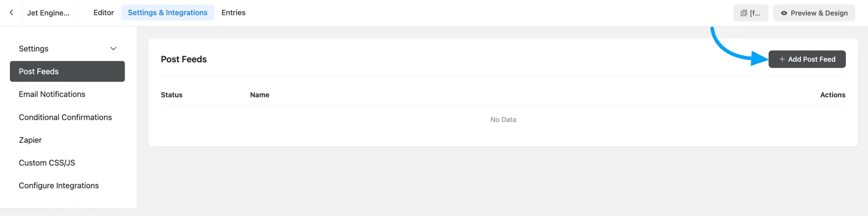The height and width of the screenshot is (216, 868).
Task: Expand the Settings chevron in sidebar
Action: coord(113,49)
